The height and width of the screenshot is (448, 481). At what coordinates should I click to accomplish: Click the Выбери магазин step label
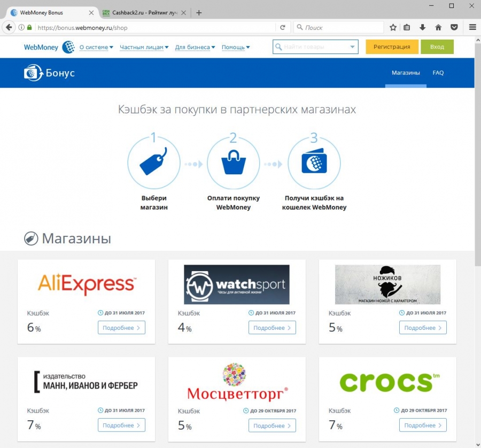[154, 203]
